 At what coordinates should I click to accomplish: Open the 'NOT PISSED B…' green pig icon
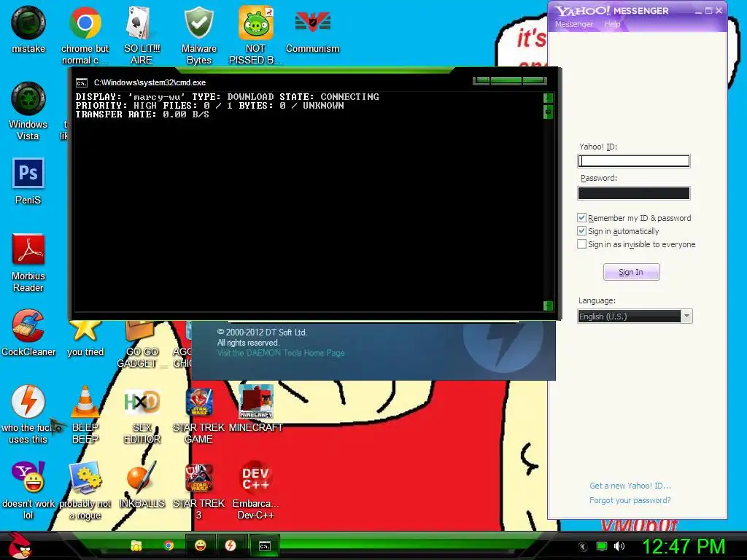click(x=255, y=23)
